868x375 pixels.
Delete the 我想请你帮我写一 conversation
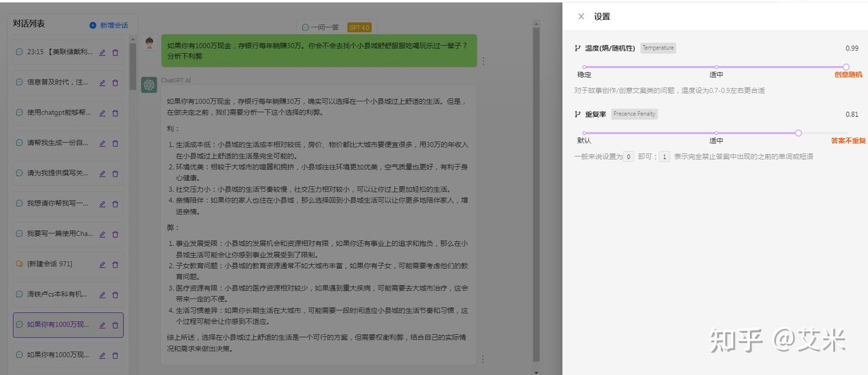115,204
